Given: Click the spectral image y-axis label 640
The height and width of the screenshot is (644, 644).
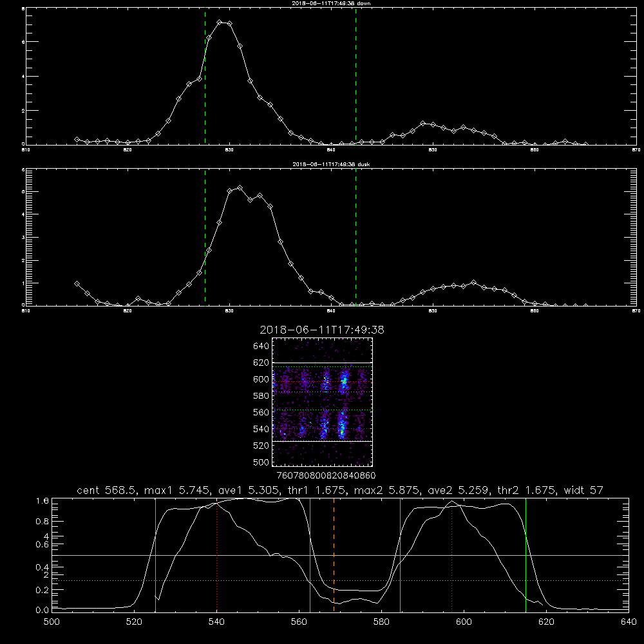Looking at the screenshot, I should click(261, 346).
